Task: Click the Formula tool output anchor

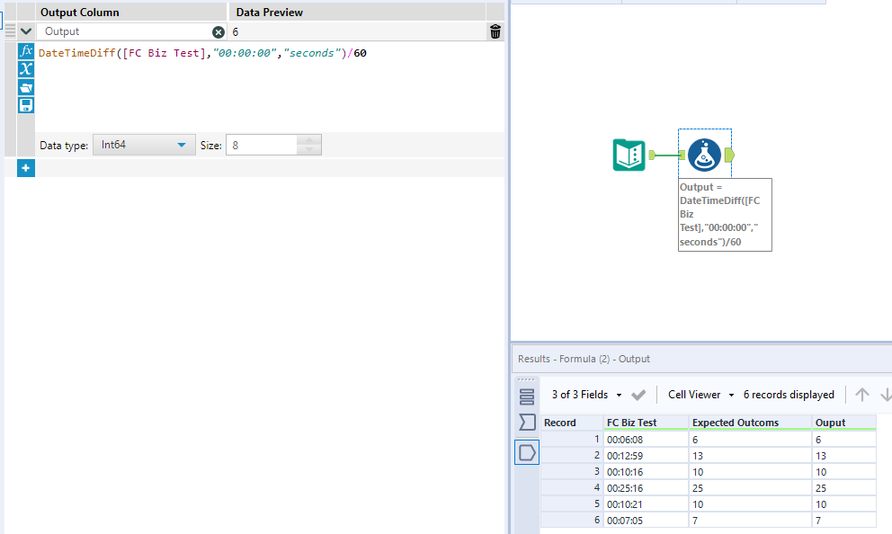Action: pyautogui.click(x=729, y=155)
